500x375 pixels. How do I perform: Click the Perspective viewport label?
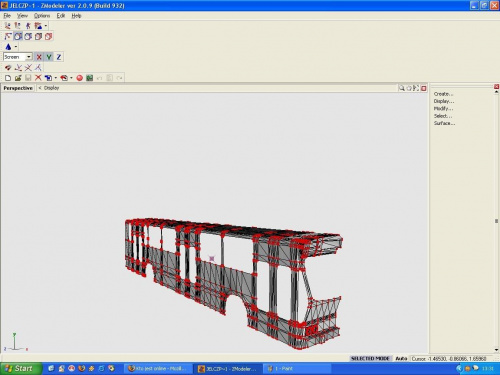18,88
